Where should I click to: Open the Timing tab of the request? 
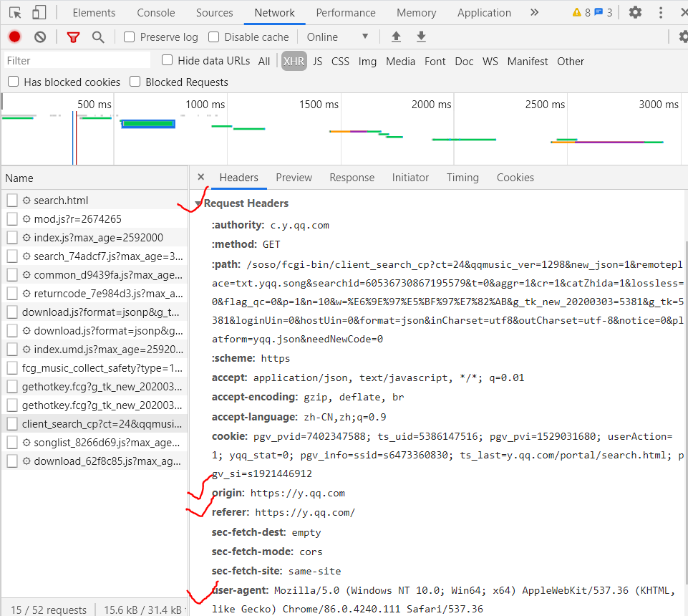(x=462, y=178)
